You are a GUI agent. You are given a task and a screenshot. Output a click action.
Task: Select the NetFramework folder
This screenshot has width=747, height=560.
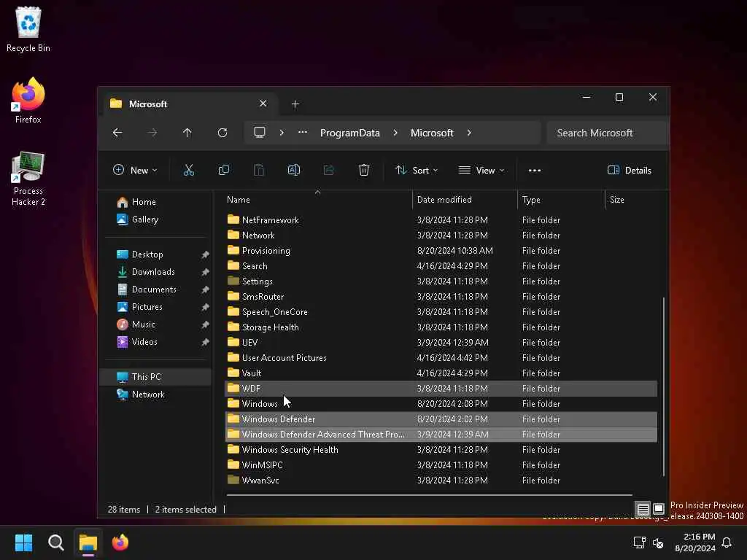[441, 220]
